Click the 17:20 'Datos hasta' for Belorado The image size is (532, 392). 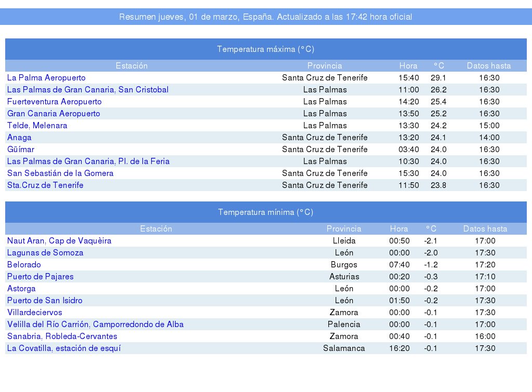[x=485, y=264]
